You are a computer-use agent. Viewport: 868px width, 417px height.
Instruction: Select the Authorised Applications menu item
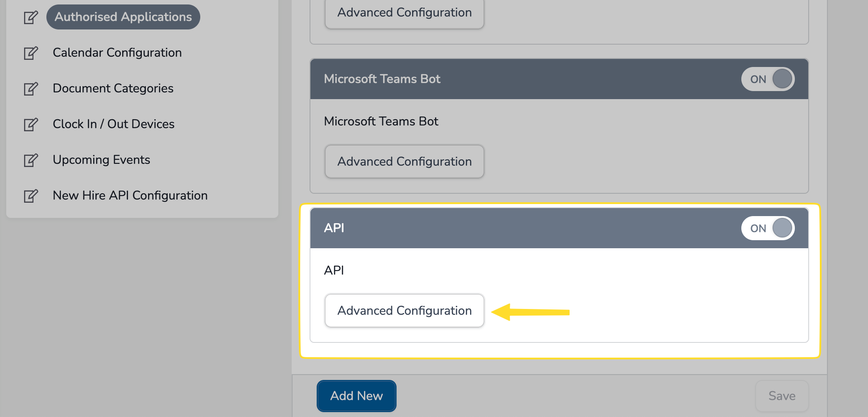123,17
